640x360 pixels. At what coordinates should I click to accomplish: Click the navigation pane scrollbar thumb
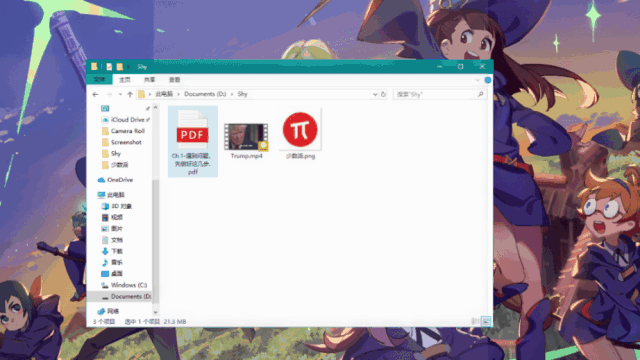pos(155,241)
